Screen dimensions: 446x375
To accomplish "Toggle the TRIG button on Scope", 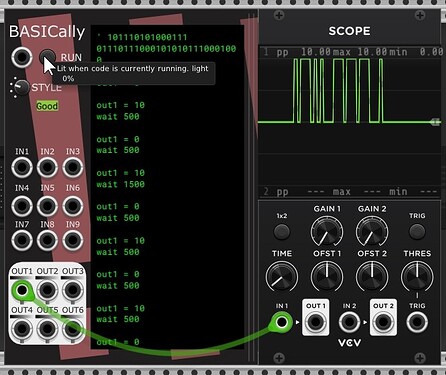I will pos(417,231).
